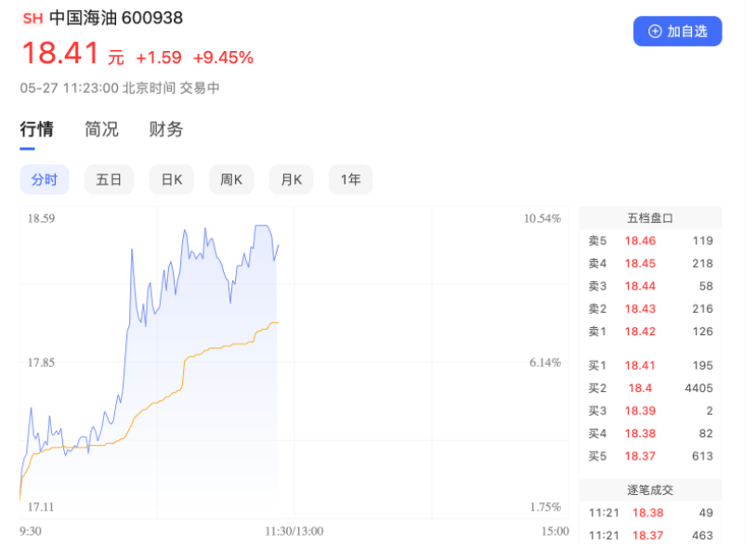Click the 逐笔成交 header
The height and width of the screenshot is (546, 756).
[650, 490]
